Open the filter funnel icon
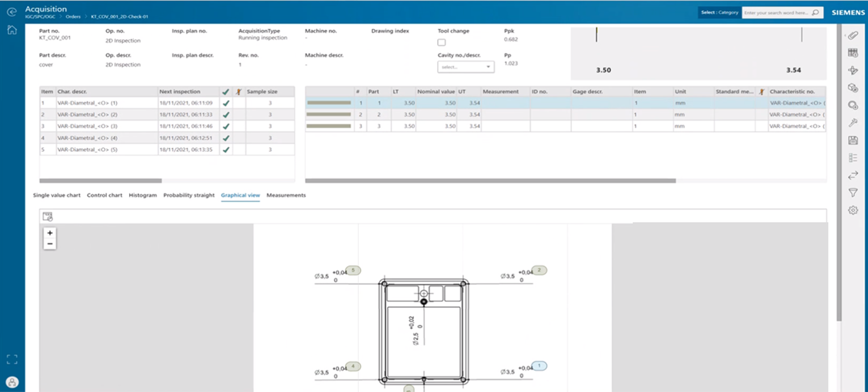Viewport: 868px width, 392px height. (x=853, y=193)
